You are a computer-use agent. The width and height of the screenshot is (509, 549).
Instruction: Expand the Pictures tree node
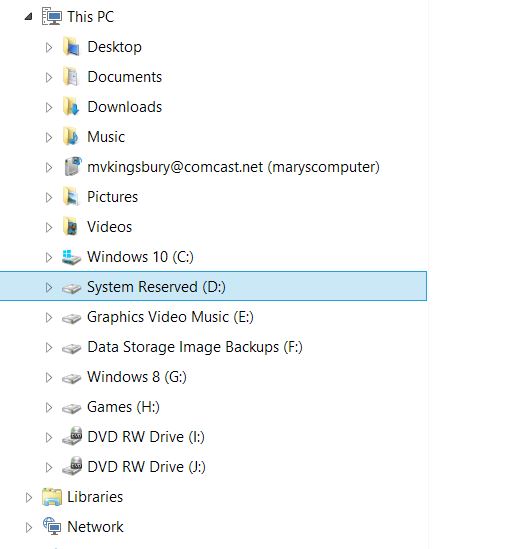[x=49, y=197]
